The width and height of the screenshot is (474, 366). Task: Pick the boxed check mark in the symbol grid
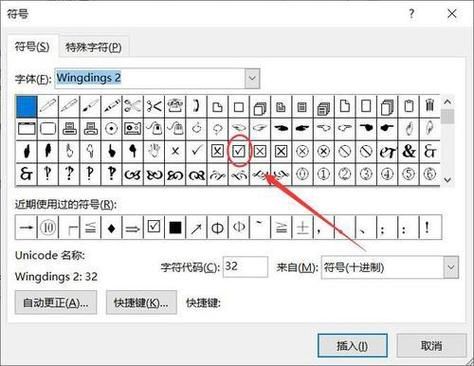pyautogui.click(x=239, y=152)
